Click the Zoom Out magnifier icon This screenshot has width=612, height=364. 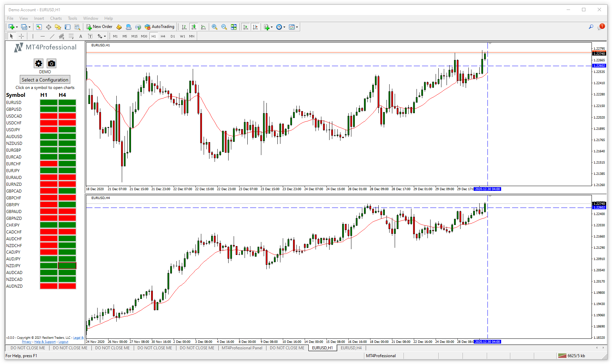point(224,27)
